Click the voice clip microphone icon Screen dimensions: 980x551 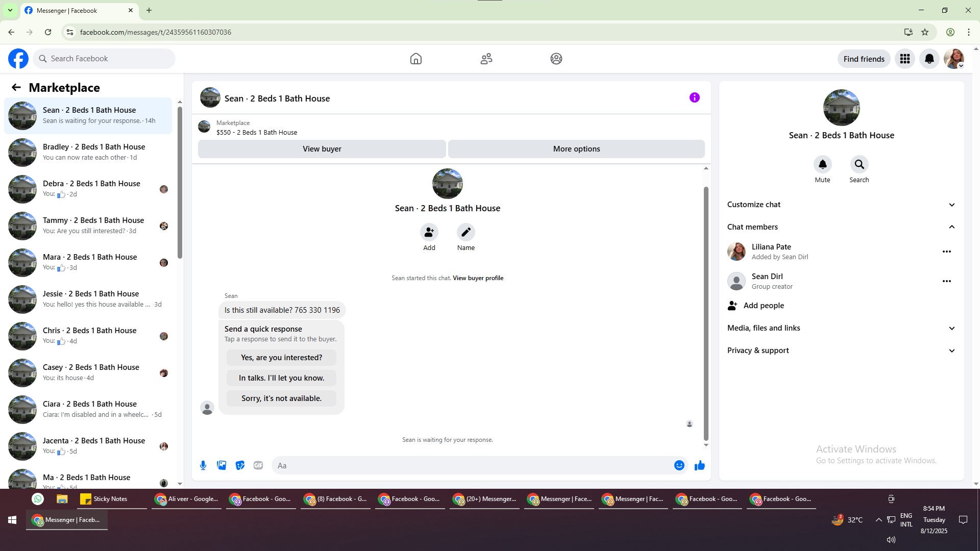click(203, 465)
